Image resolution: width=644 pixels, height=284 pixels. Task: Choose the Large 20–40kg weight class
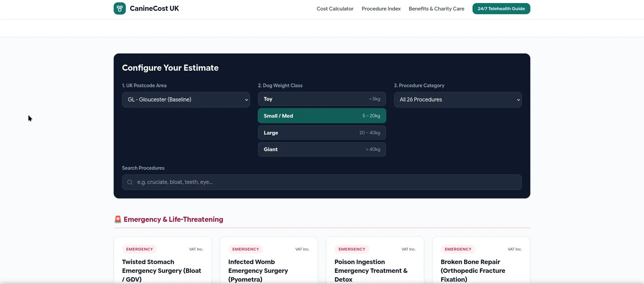click(x=322, y=133)
